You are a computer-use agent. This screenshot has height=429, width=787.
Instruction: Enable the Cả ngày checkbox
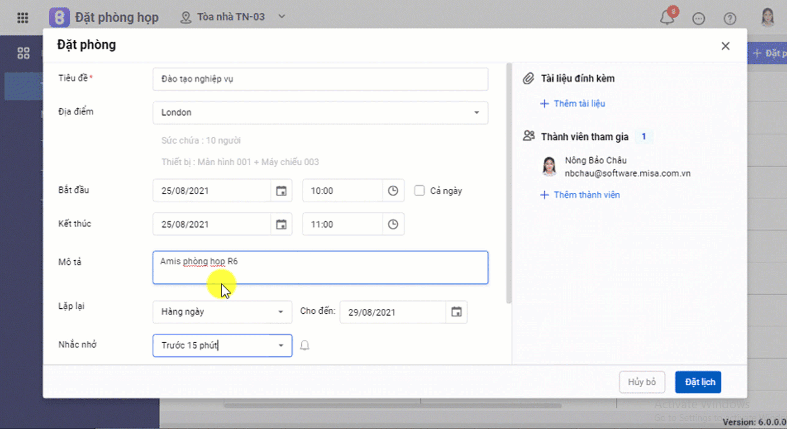(x=420, y=191)
